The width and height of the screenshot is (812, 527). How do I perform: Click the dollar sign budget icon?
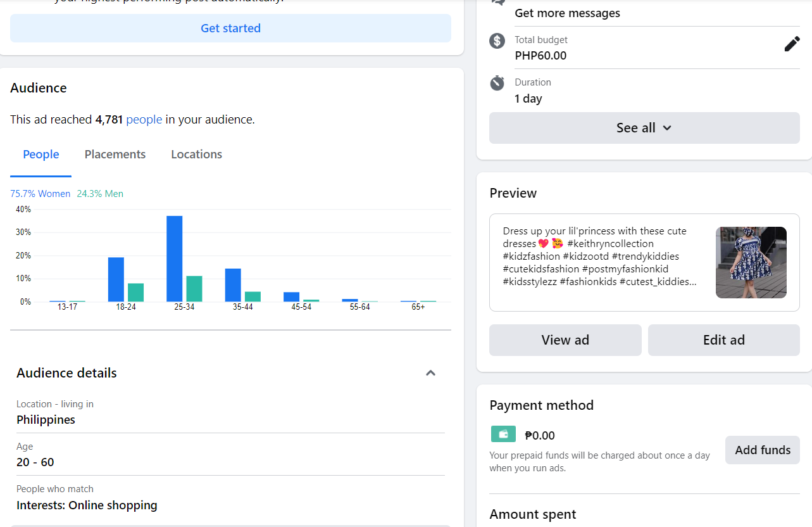point(497,41)
